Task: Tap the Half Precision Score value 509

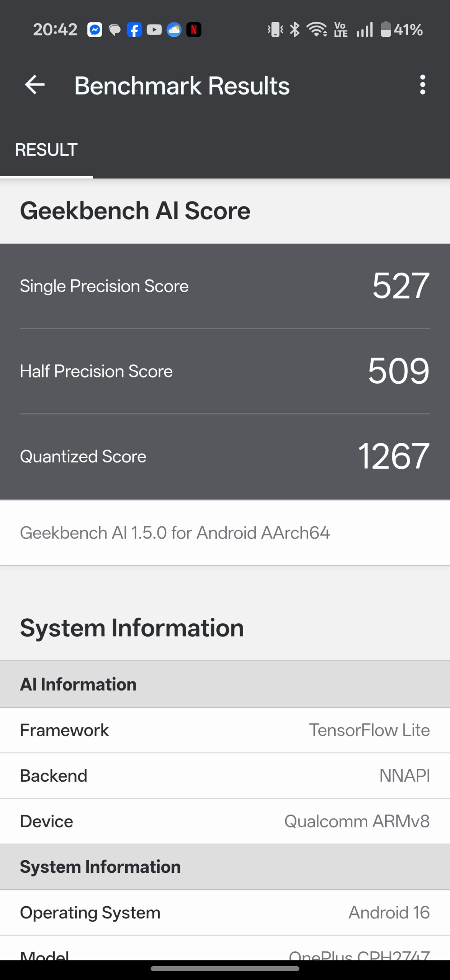Action: [398, 371]
